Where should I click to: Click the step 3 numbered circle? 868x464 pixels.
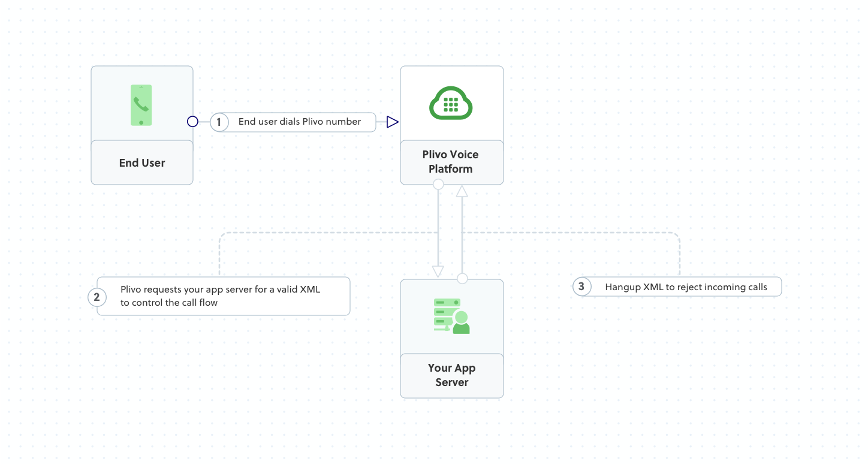coord(581,287)
